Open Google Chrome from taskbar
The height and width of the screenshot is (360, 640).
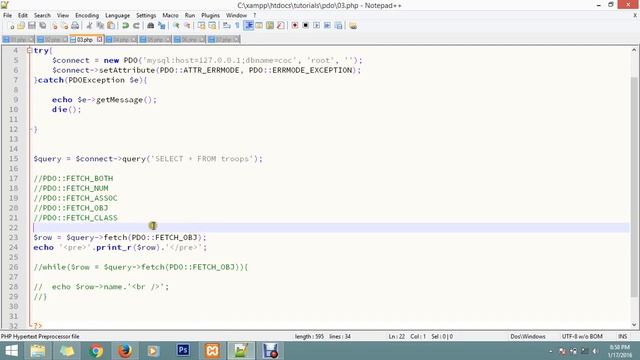point(96,351)
